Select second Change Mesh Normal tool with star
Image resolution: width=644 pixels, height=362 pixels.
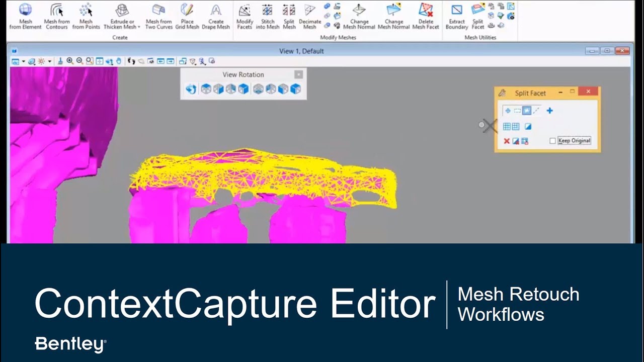pos(393,16)
